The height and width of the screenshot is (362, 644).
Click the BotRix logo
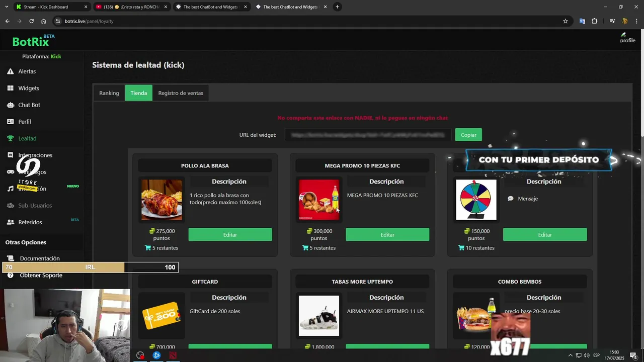click(x=31, y=42)
